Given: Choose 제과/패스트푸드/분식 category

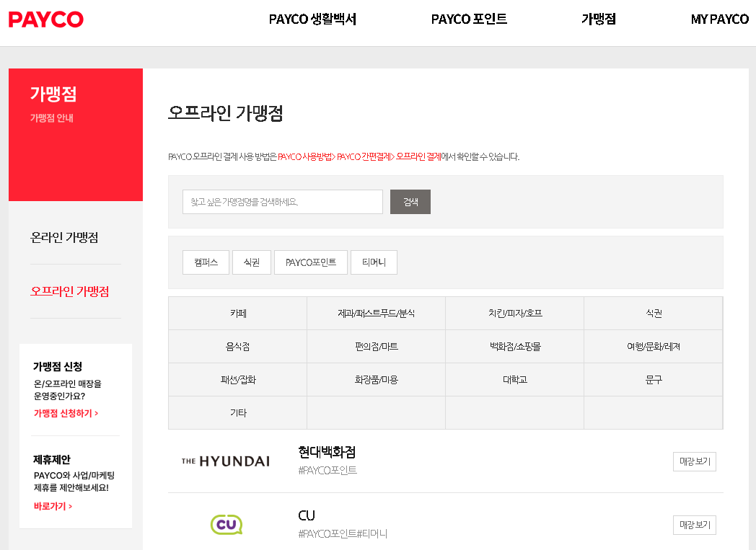Looking at the screenshot, I should (x=376, y=314).
